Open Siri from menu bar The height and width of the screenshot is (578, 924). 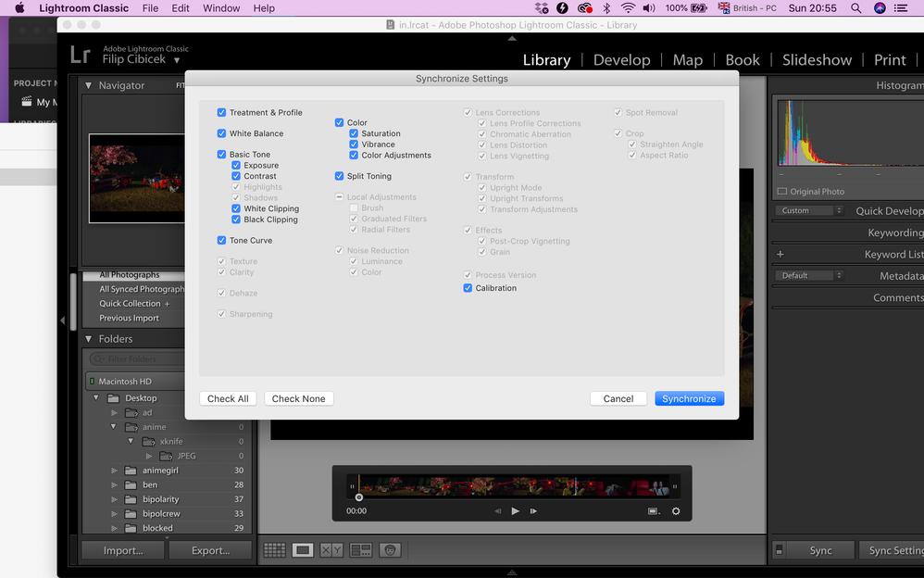pos(880,8)
